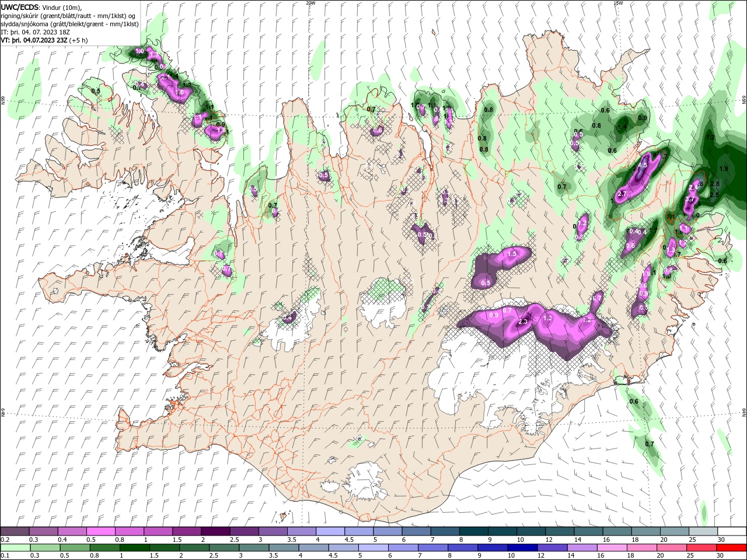Image resolution: width=747 pixels, height=560 pixels.
Task: Click the white snow legend swatch labeled 30
Action: [x=731, y=531]
